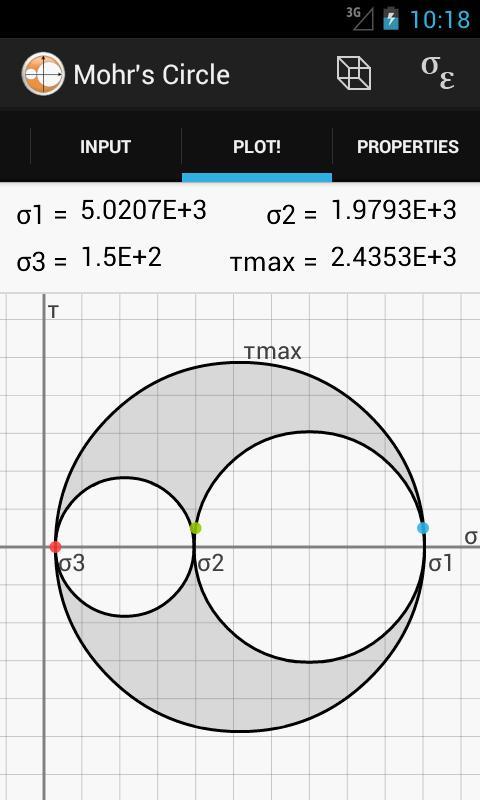Tap the σ horizontal axis label
The width and height of the screenshot is (480, 800).
[x=471, y=537]
